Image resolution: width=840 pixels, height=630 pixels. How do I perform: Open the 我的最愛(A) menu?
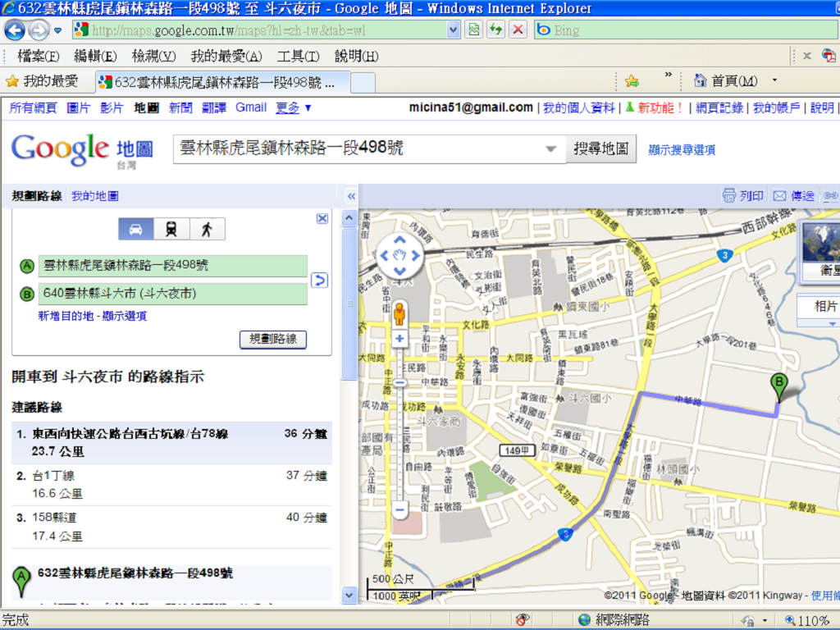pos(226,56)
